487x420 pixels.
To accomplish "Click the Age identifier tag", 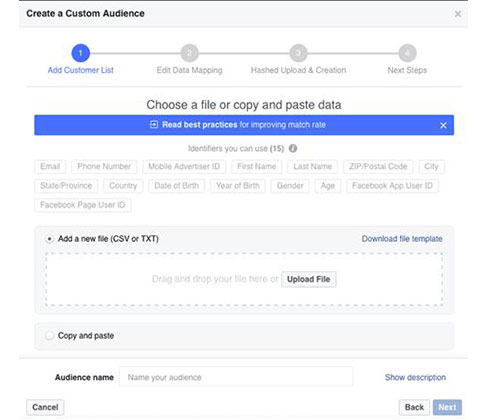I will coord(327,186).
